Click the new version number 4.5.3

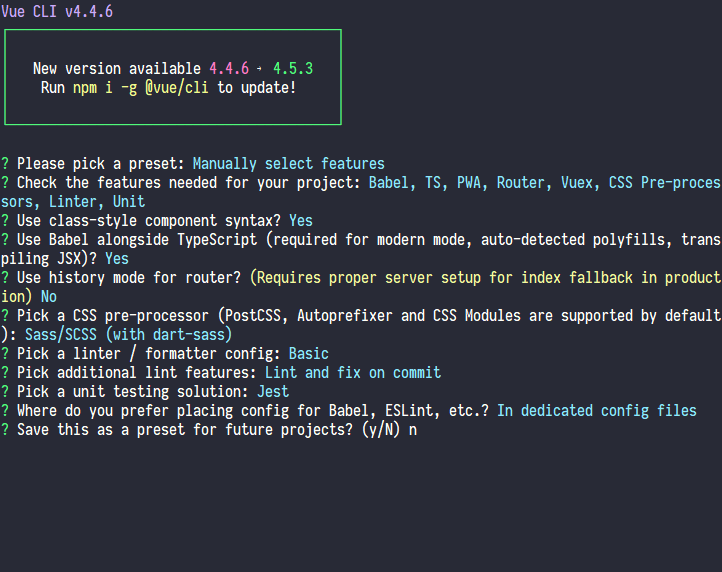pos(293,69)
